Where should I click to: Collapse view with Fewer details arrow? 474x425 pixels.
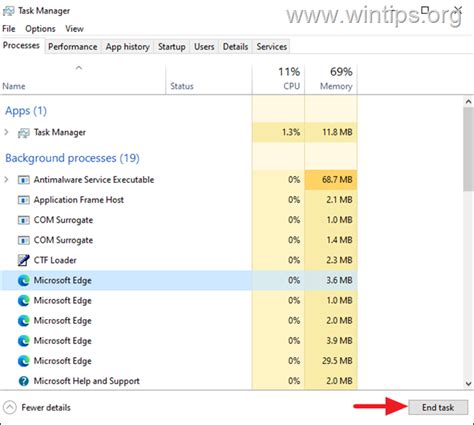tap(10, 407)
